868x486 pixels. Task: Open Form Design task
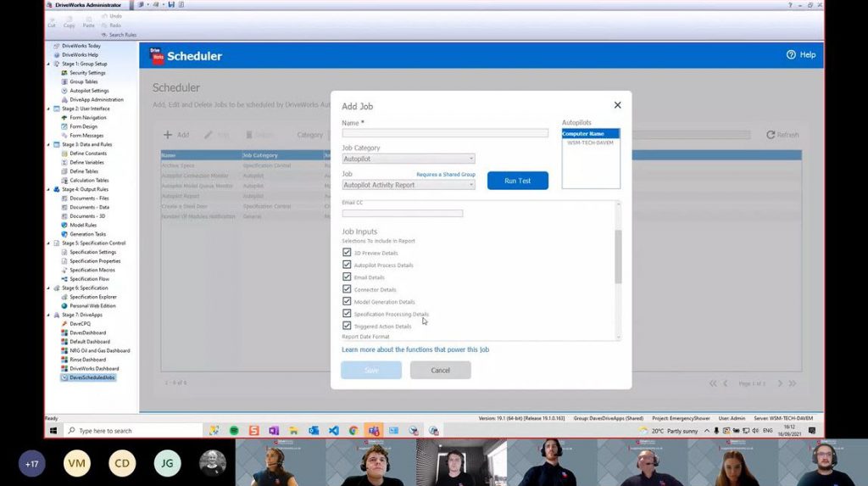pyautogui.click(x=83, y=126)
